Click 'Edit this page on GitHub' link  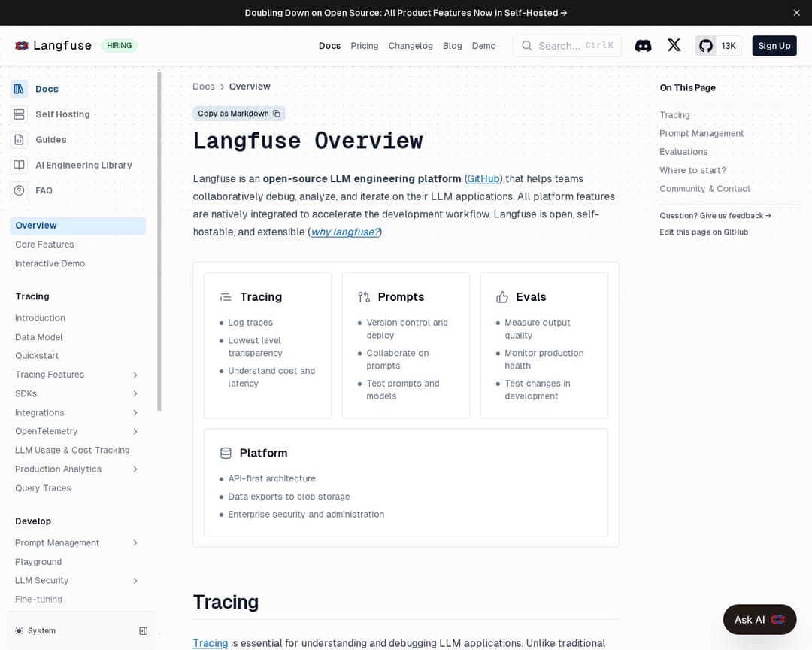point(704,232)
